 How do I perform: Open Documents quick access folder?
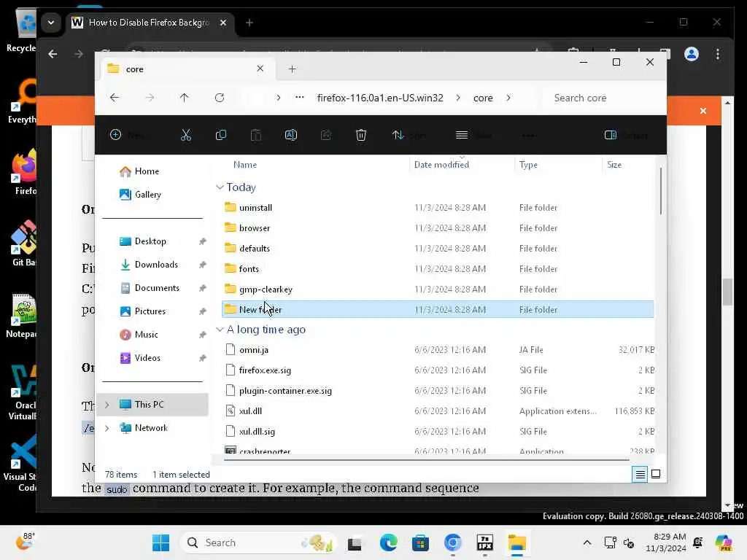(x=157, y=287)
